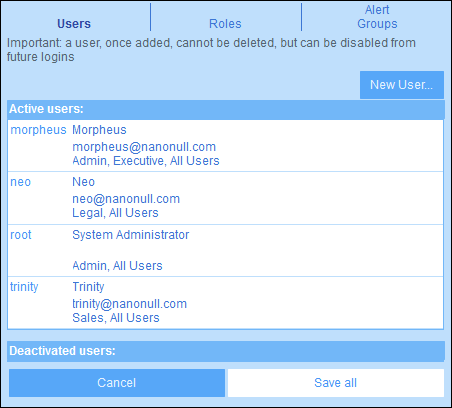Open the Roles tab

[x=225, y=24]
